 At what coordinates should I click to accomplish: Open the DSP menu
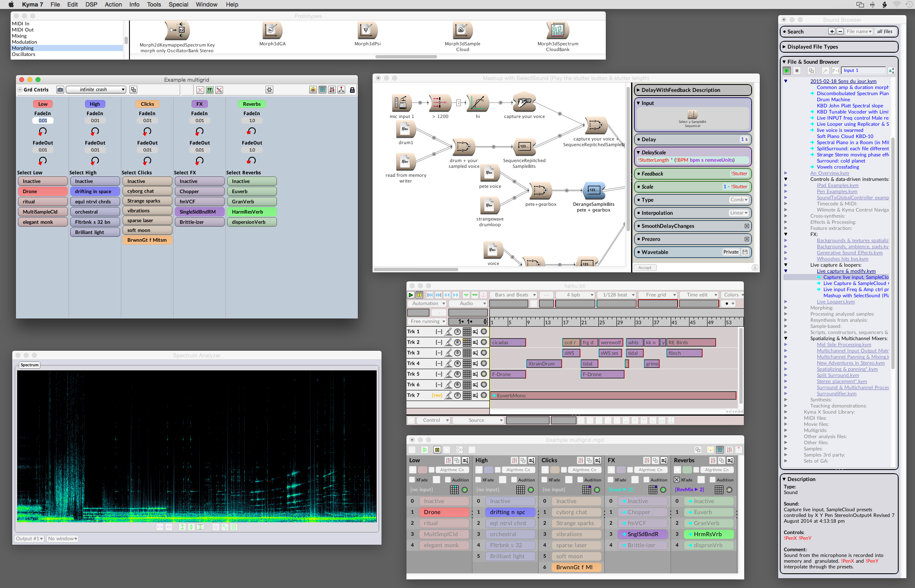click(91, 4)
